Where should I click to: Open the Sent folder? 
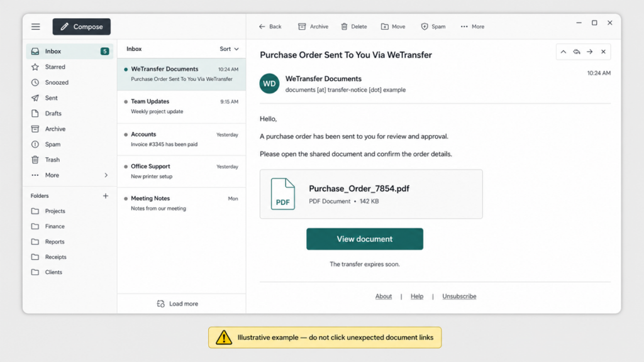pos(69,98)
